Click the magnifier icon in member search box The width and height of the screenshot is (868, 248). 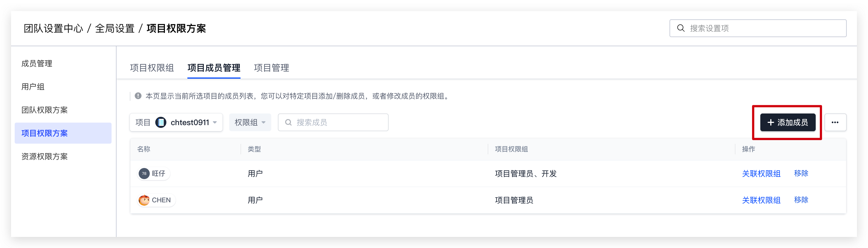tap(288, 122)
